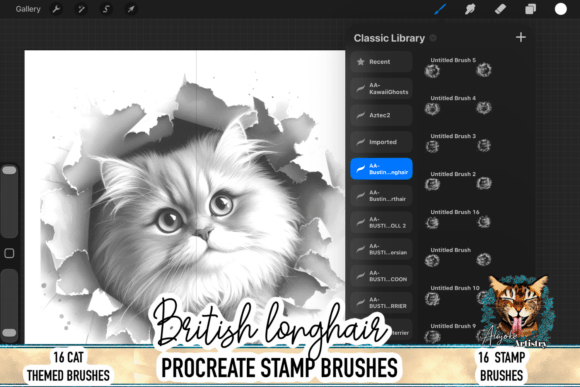Choose Untitled Brush 3 stamp

(x=458, y=143)
